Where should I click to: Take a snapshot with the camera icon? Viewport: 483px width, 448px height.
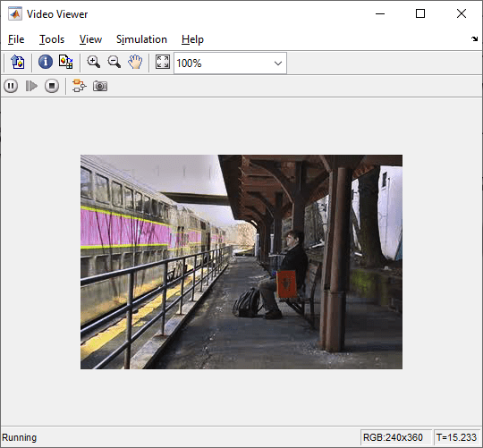coord(100,86)
